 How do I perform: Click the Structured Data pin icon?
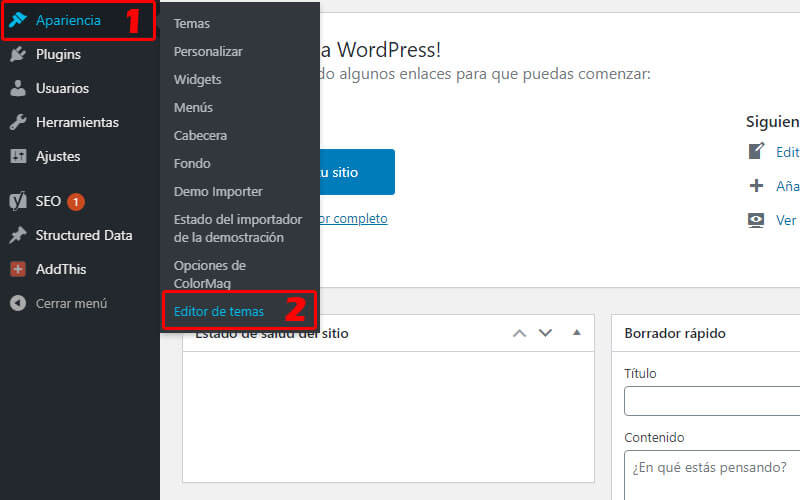(18, 235)
